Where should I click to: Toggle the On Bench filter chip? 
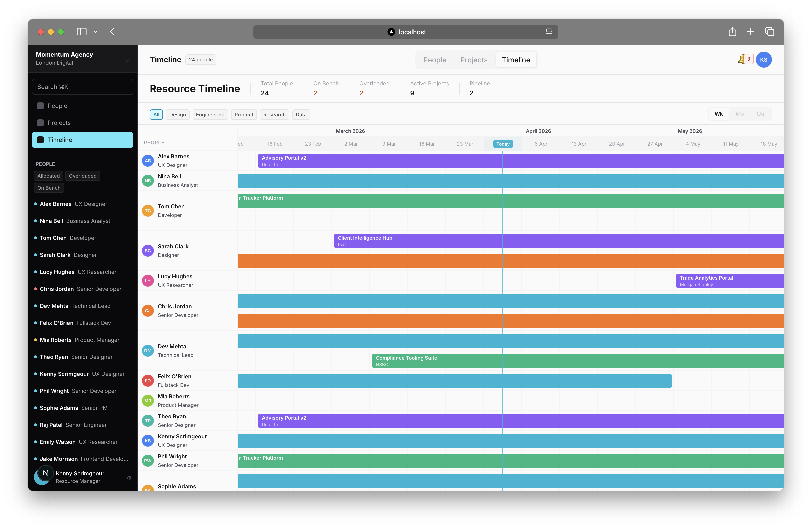(x=49, y=188)
